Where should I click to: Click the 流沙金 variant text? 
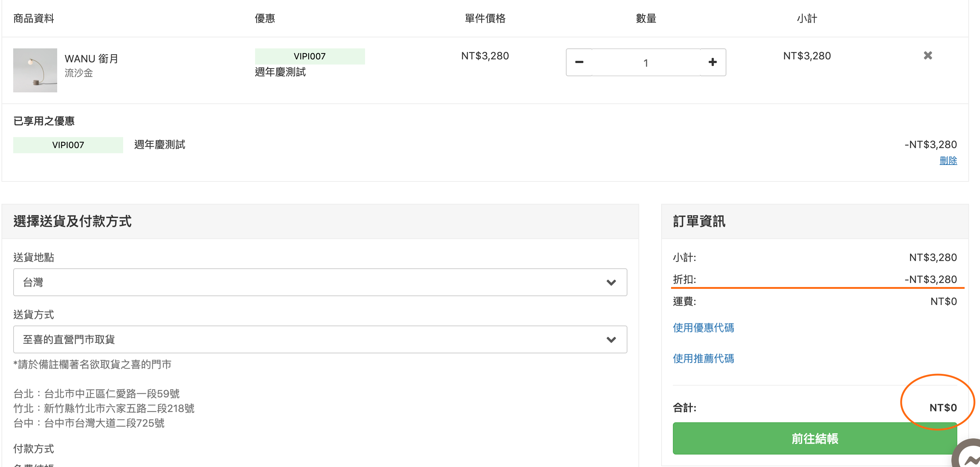(x=78, y=73)
